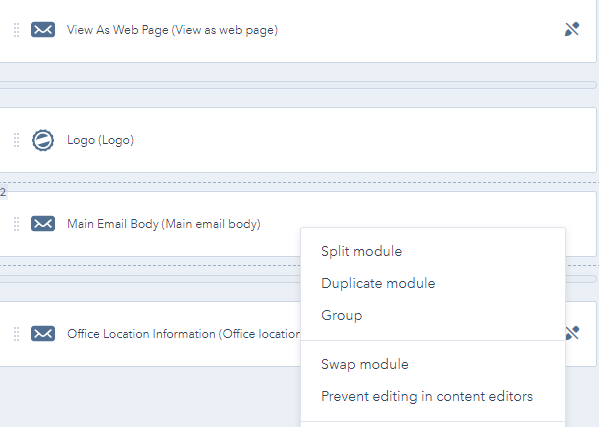Select the Logo (Logo) module row

pos(298,140)
